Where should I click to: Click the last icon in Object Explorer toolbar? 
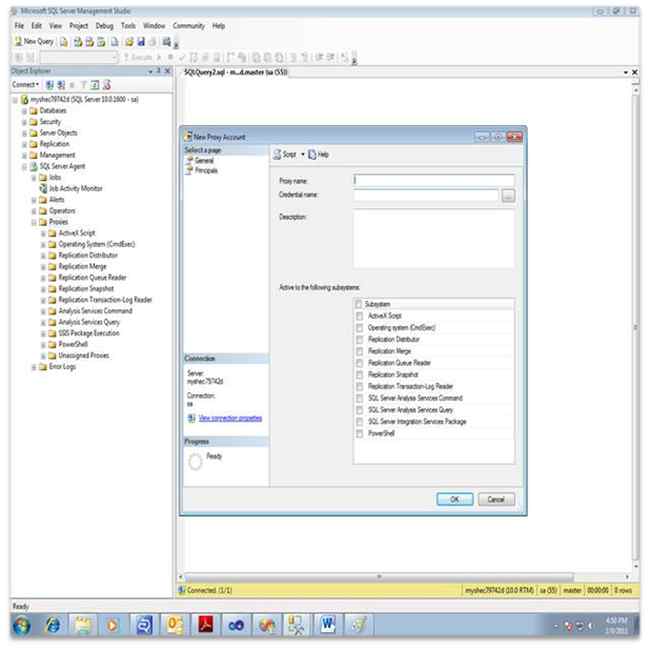coord(107,85)
